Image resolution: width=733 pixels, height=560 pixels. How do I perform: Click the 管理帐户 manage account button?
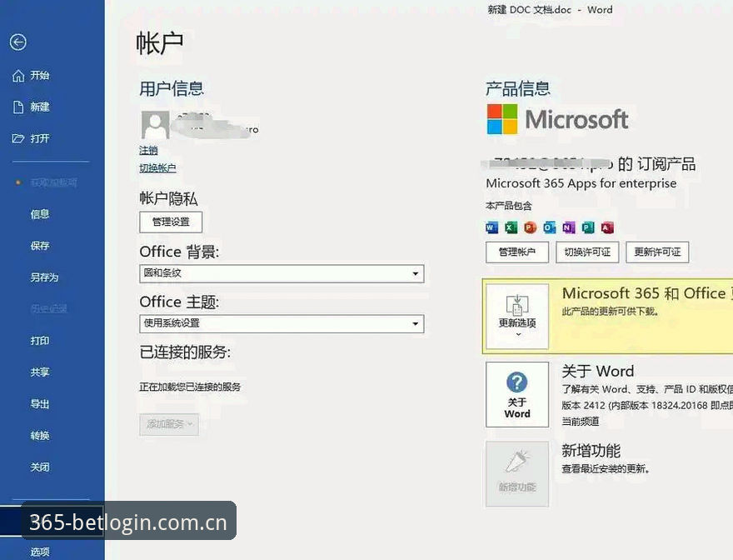(x=517, y=252)
